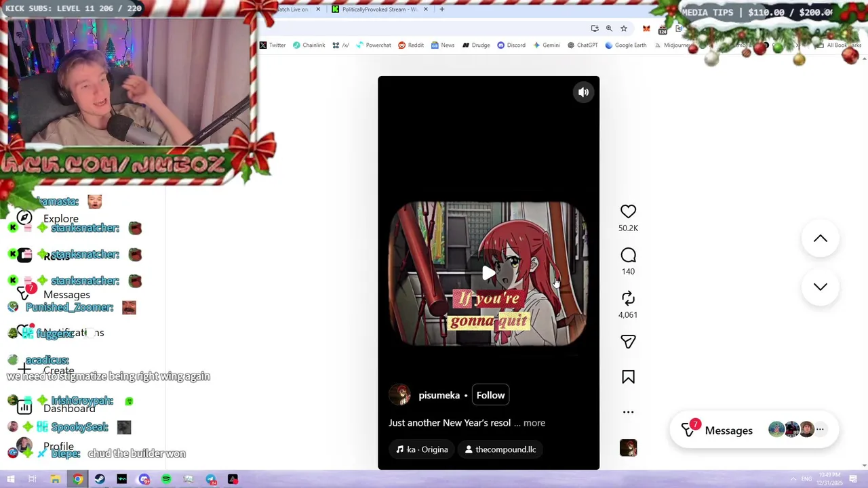Open Explore in the Instagram sidebar

(47, 218)
